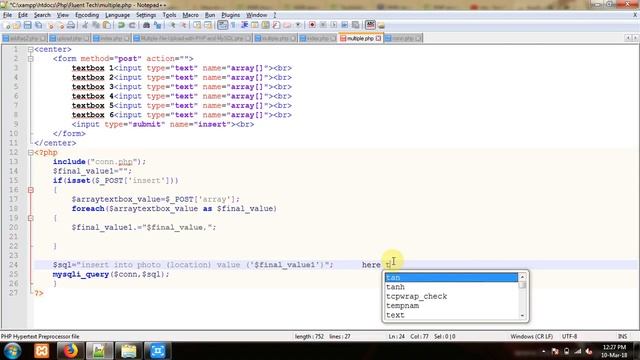The width and height of the screenshot is (640, 360).
Task: Open the Document Map panel icon
Action: 265,25
